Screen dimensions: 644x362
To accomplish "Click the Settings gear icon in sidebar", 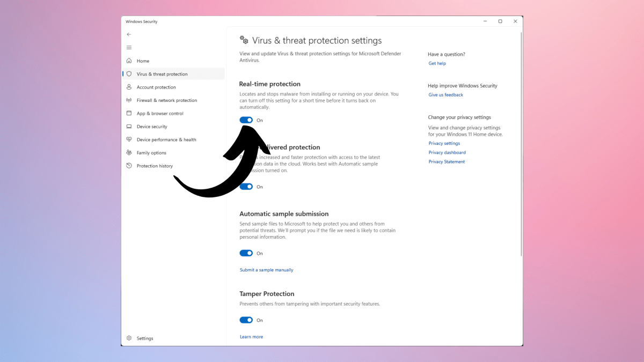I will (x=129, y=338).
